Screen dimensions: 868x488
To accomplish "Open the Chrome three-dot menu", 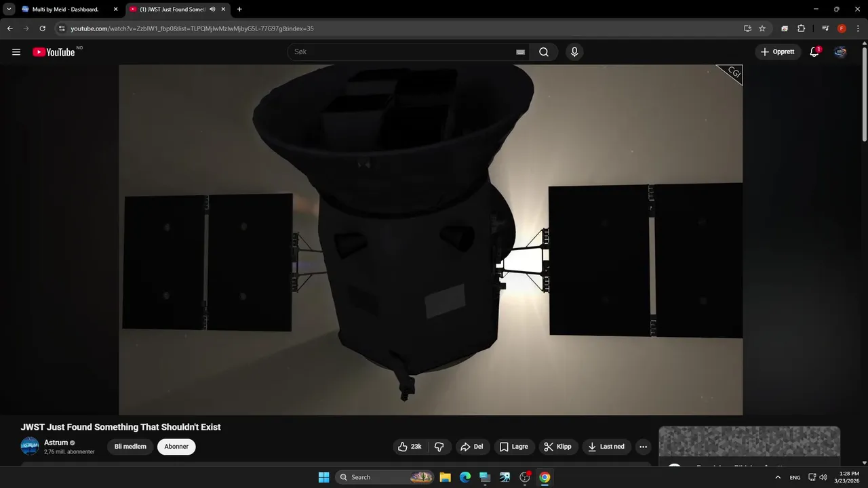I will pos(858,28).
